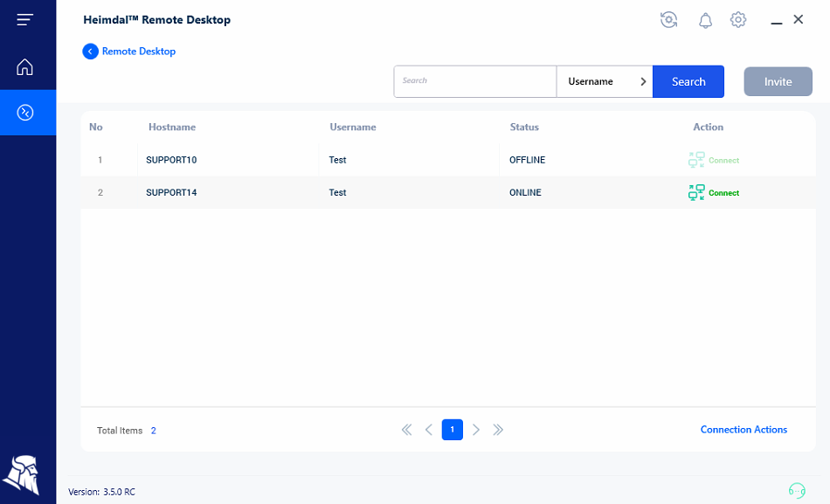This screenshot has height=504, width=830.
Task: Open the support headset icon
Action: 797,491
